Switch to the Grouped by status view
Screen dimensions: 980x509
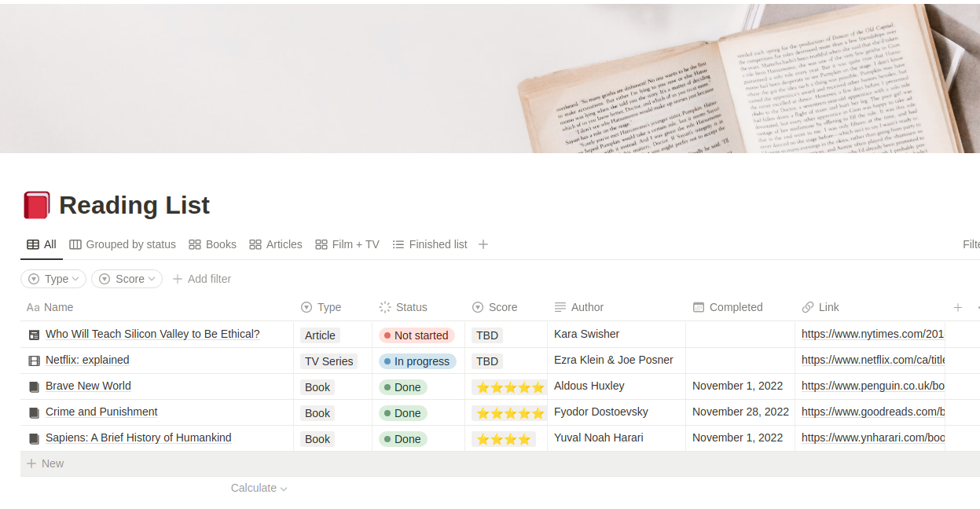click(x=123, y=244)
